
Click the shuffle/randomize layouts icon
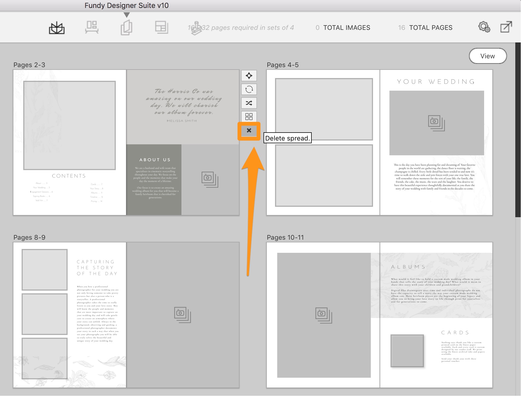pyautogui.click(x=248, y=103)
